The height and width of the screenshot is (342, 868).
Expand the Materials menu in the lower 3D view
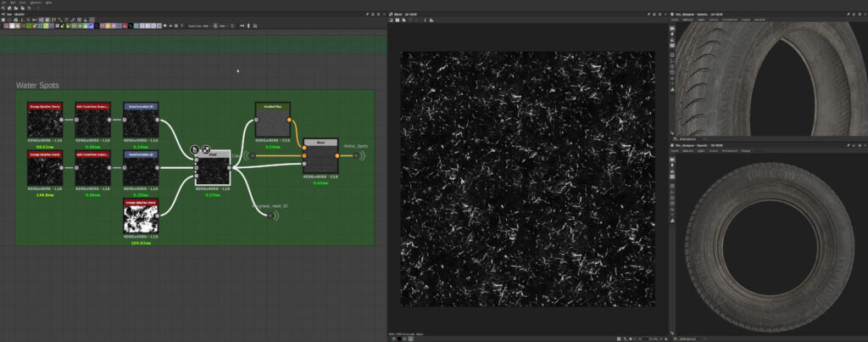click(x=690, y=151)
